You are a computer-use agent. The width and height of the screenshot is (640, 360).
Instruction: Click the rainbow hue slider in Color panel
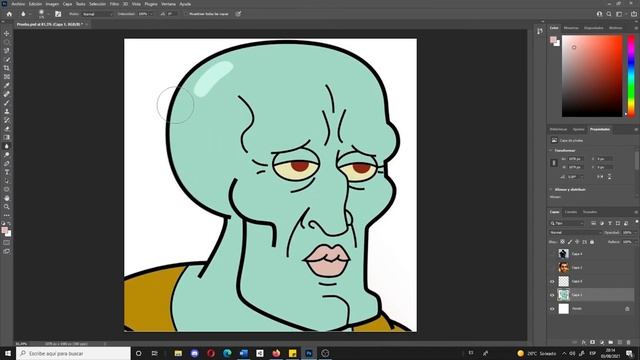pos(631,76)
